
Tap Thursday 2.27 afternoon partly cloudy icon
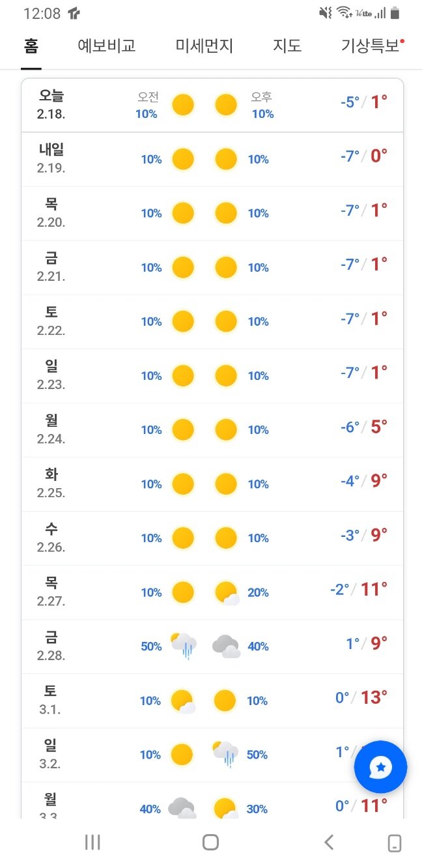click(227, 592)
